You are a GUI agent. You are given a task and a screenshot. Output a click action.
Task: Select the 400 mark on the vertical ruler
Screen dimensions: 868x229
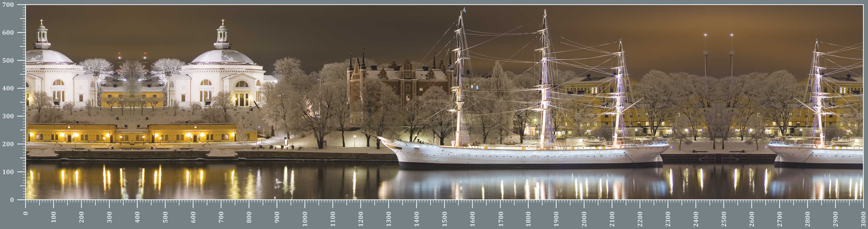pyautogui.click(x=8, y=88)
